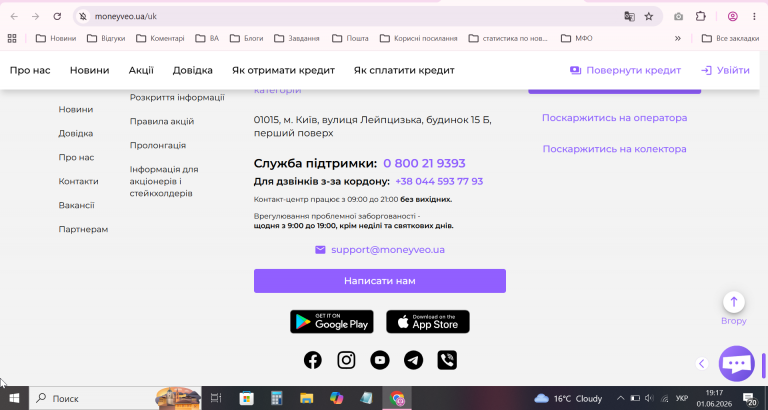Open the Блоги bookmarks folder
The height and width of the screenshot is (410, 768).
click(247, 38)
